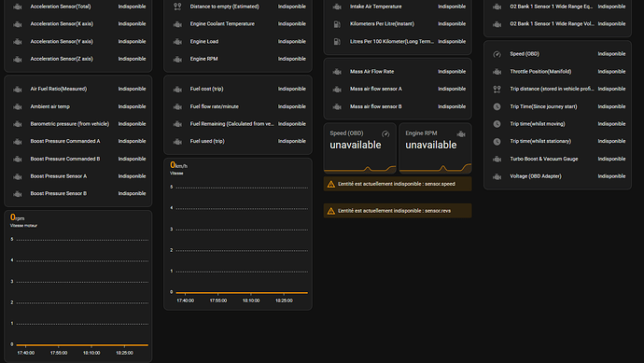
Task: Click the sensor.revs unavailable warning banner
Action: tap(398, 211)
